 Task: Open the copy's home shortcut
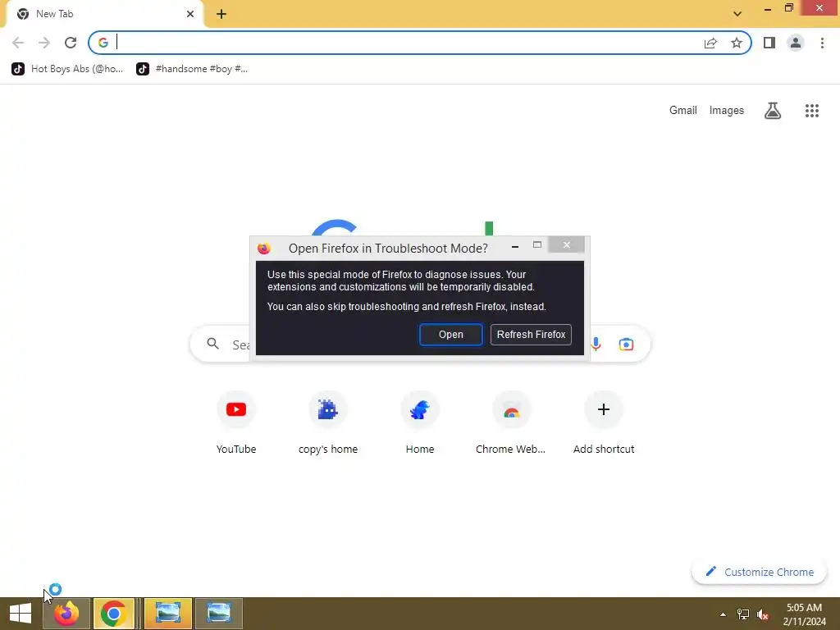(x=328, y=423)
